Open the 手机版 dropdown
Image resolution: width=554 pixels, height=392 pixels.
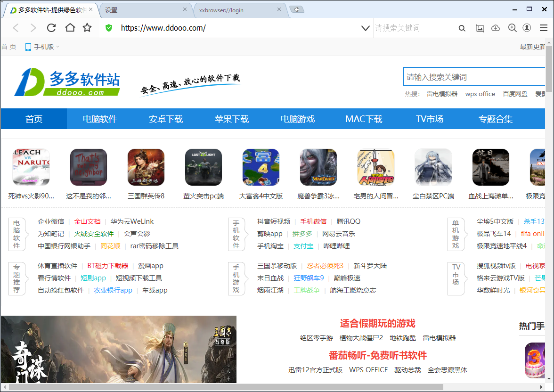coord(42,47)
